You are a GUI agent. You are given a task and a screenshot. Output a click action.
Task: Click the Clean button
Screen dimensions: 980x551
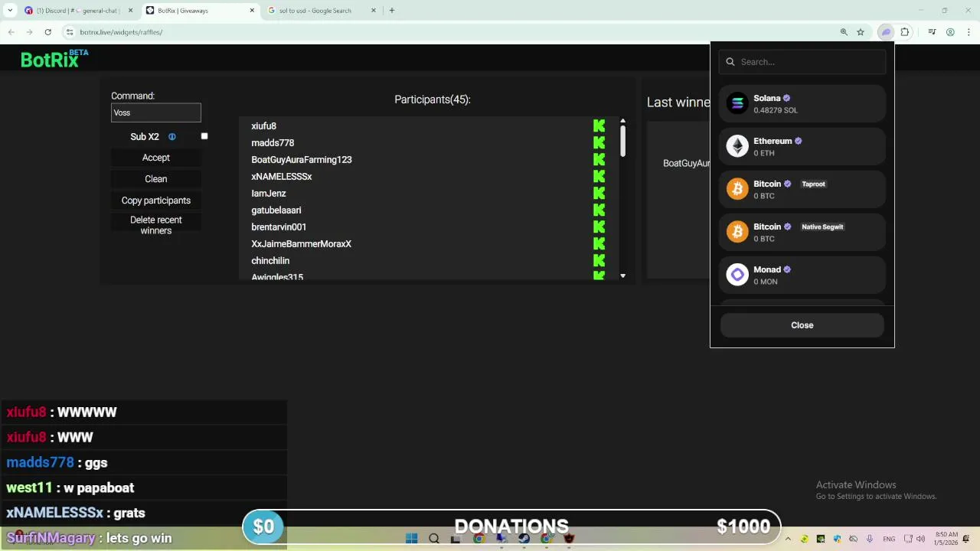pyautogui.click(x=156, y=179)
